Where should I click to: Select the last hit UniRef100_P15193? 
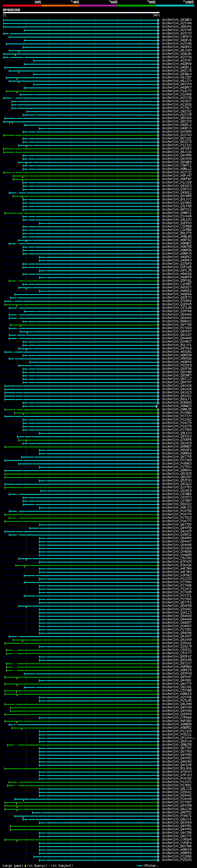[x=177, y=860]
